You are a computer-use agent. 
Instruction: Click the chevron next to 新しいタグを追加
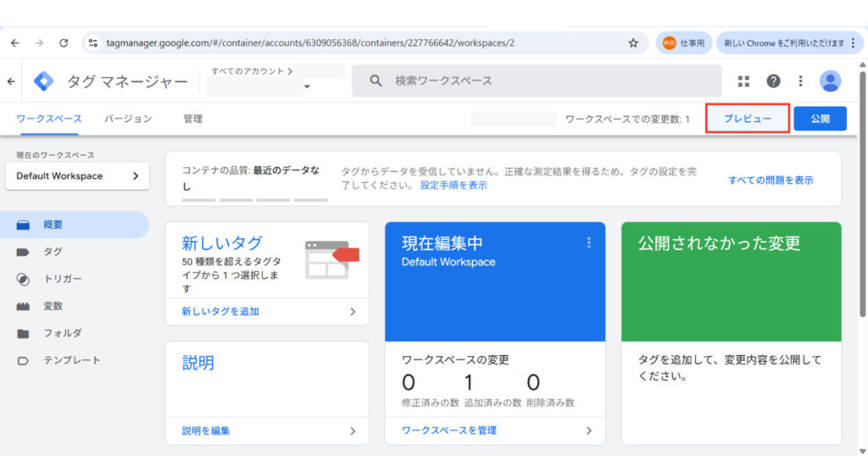(353, 312)
